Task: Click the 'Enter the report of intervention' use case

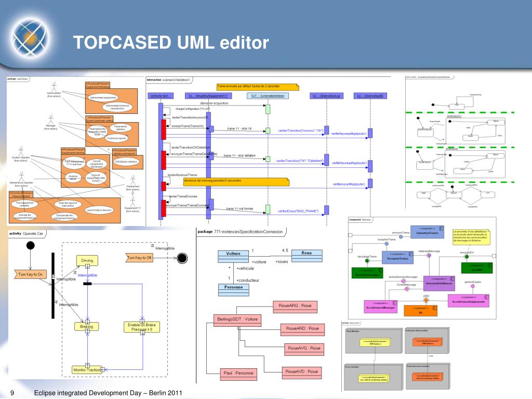Action: [x=68, y=204]
